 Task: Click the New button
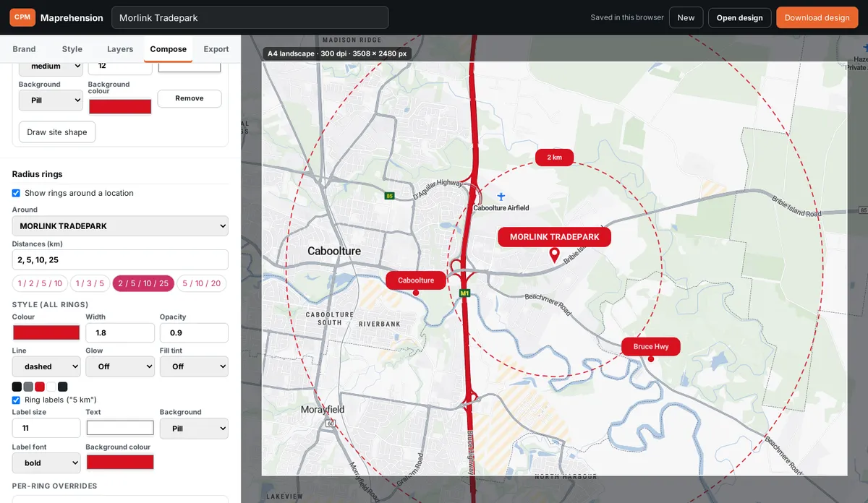point(686,17)
